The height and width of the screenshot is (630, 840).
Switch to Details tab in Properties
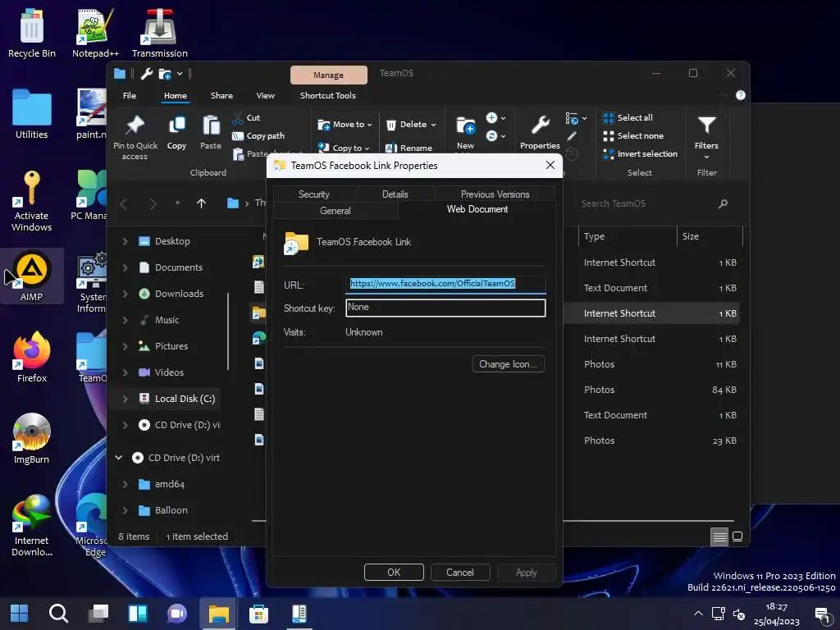(395, 194)
